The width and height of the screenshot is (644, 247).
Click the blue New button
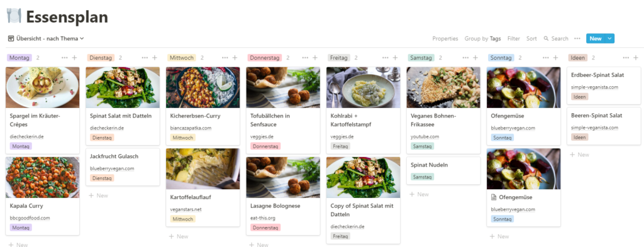pyautogui.click(x=596, y=38)
